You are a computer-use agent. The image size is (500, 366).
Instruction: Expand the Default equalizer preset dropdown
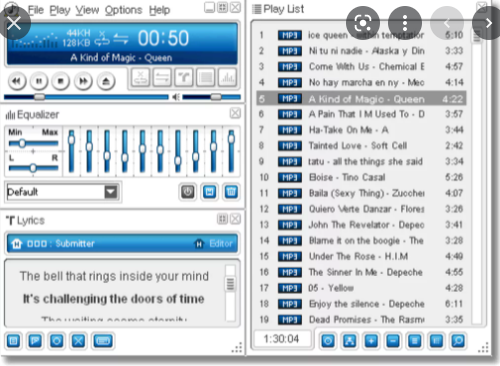coord(111,192)
